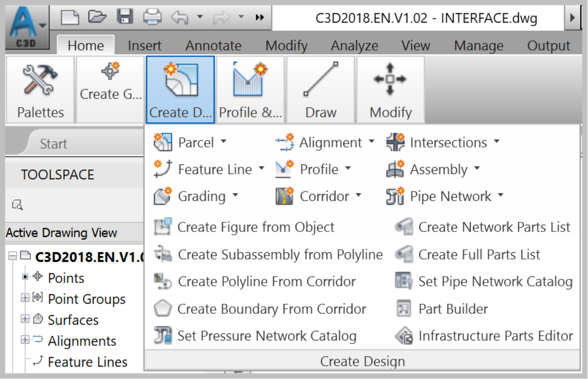Open the Palettes panel button
This screenshot has width=588, height=379.
click(x=40, y=90)
